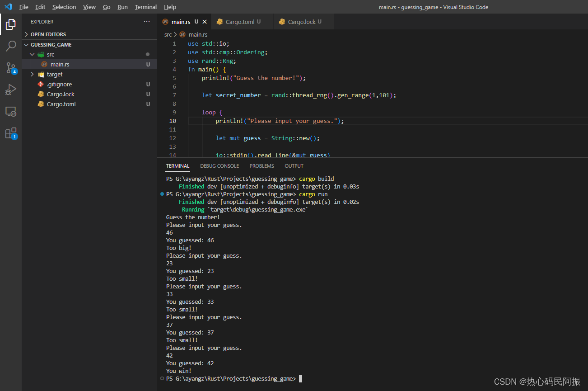Click 'fn main() {' code line
The width and height of the screenshot is (588, 391).
click(206, 70)
